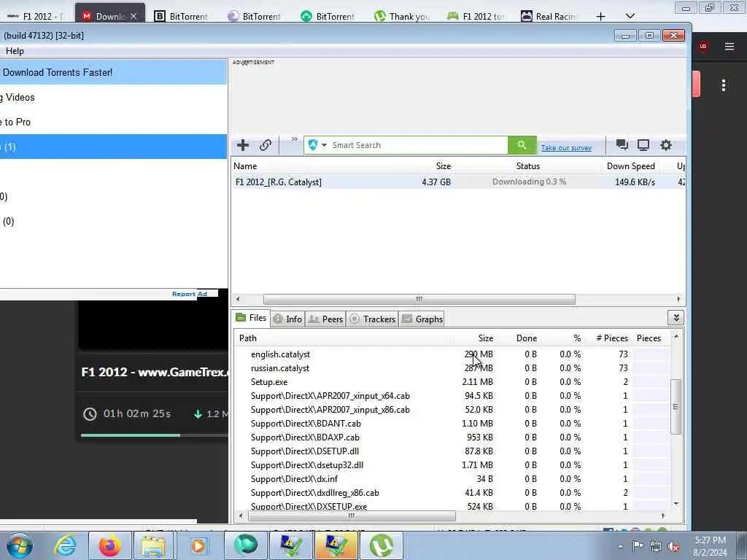
Task: Switch to the Files tab
Action: pos(251,318)
